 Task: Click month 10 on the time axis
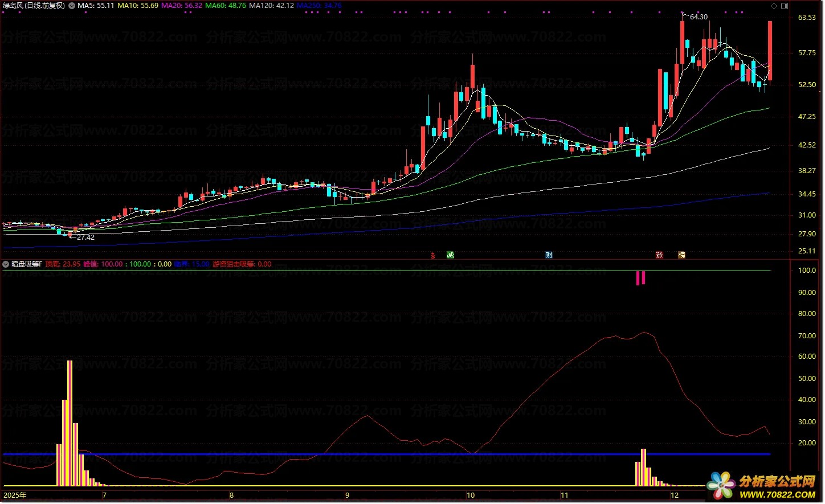(471, 495)
